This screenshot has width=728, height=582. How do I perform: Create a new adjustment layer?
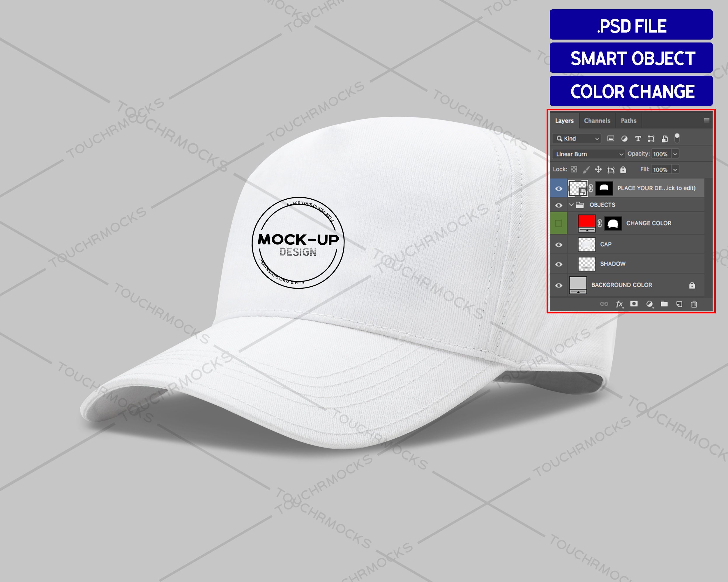[x=650, y=304]
